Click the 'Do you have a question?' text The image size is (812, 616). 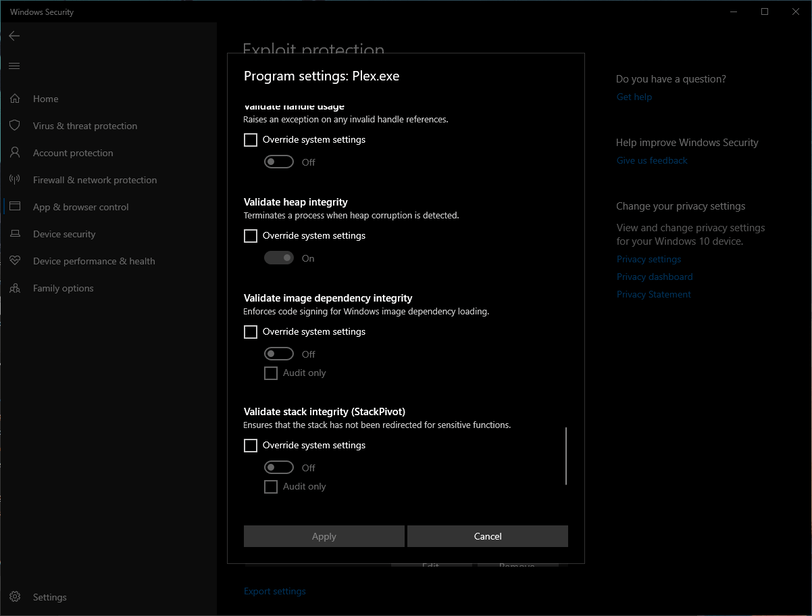point(671,79)
